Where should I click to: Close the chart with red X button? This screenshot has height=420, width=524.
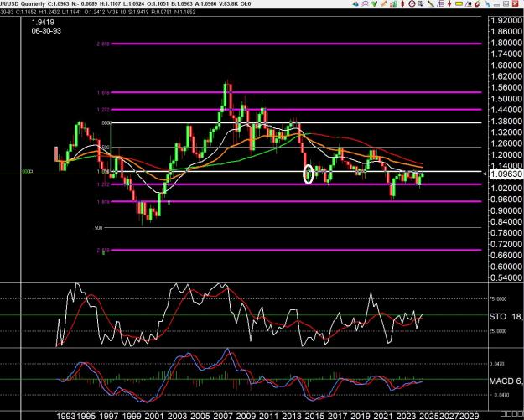coord(515,3)
